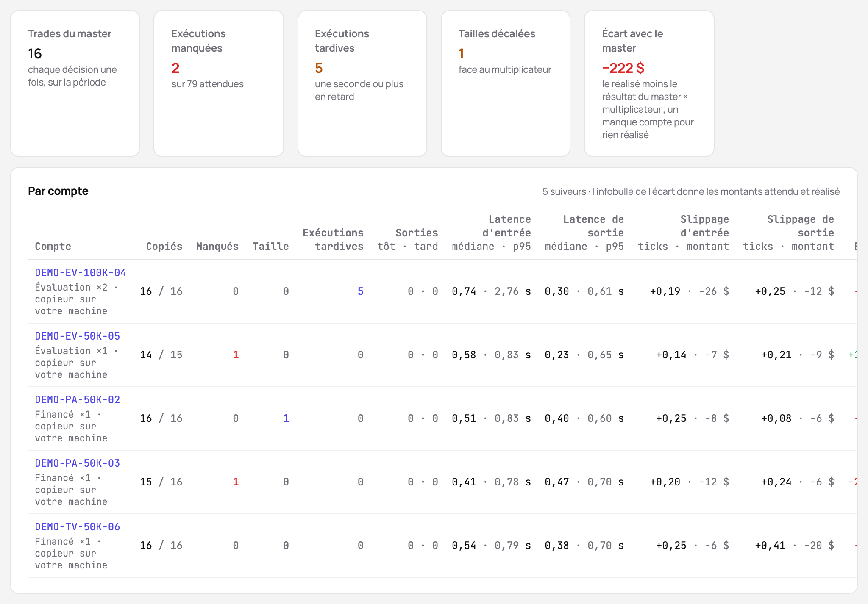Image resolution: width=868 pixels, height=604 pixels.
Task: Click the 'Copiés' column header
Action: (x=164, y=247)
